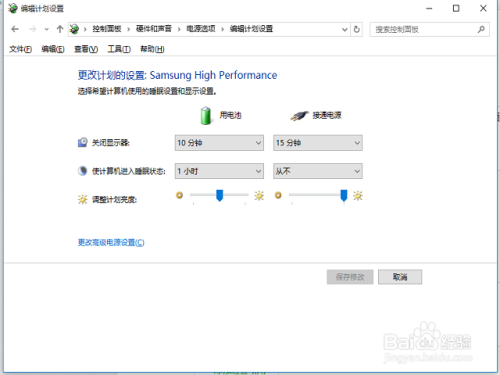
Task: Click the dim icon of battery brightness slider
Action: click(x=179, y=195)
